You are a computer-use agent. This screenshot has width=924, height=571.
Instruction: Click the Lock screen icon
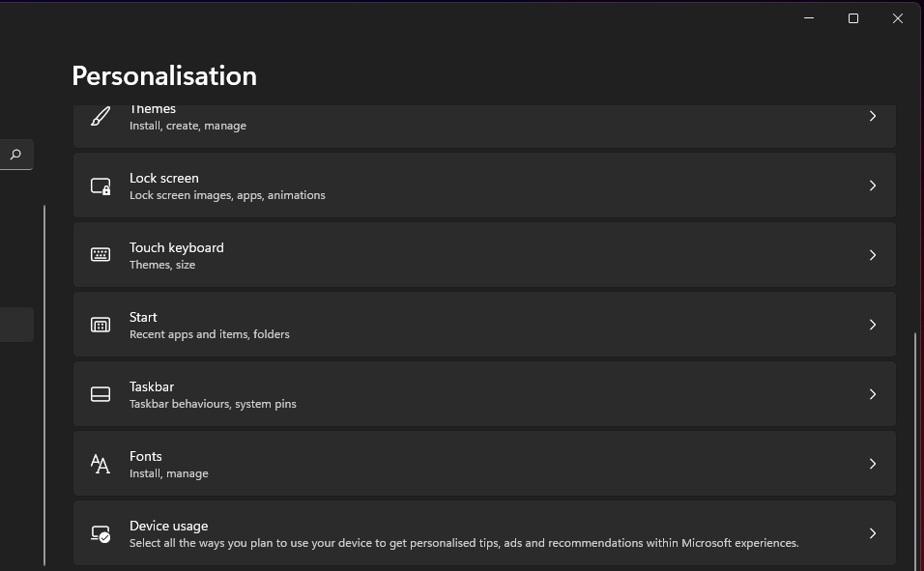[101, 186]
